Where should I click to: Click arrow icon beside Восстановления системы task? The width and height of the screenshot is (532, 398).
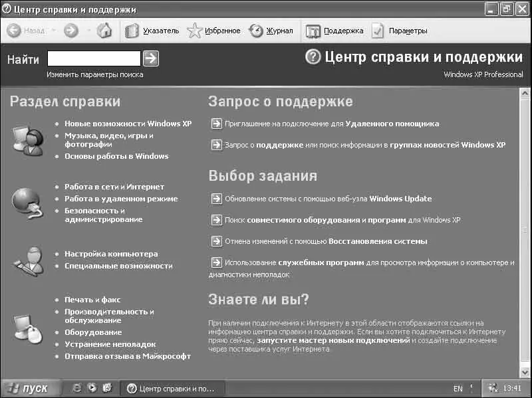coord(215,241)
